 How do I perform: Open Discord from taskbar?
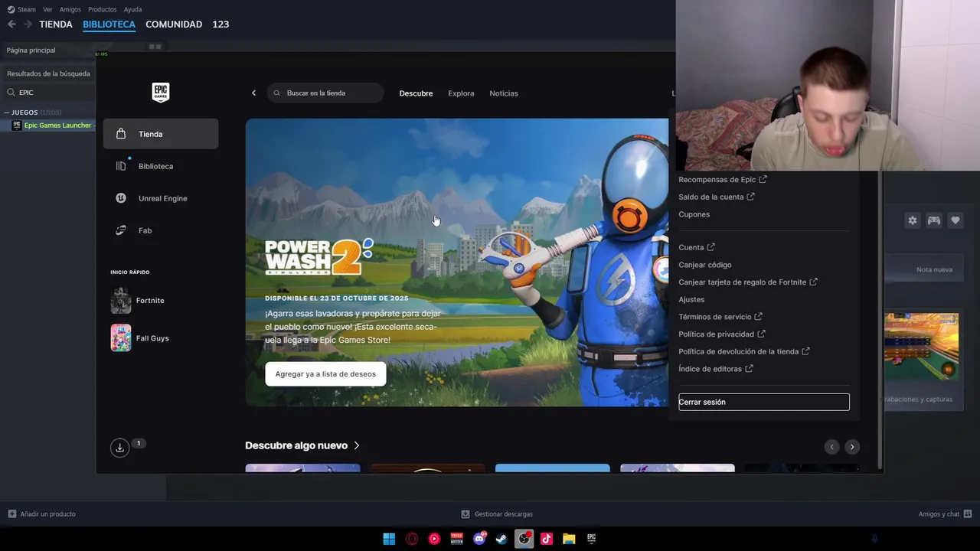pos(479,539)
